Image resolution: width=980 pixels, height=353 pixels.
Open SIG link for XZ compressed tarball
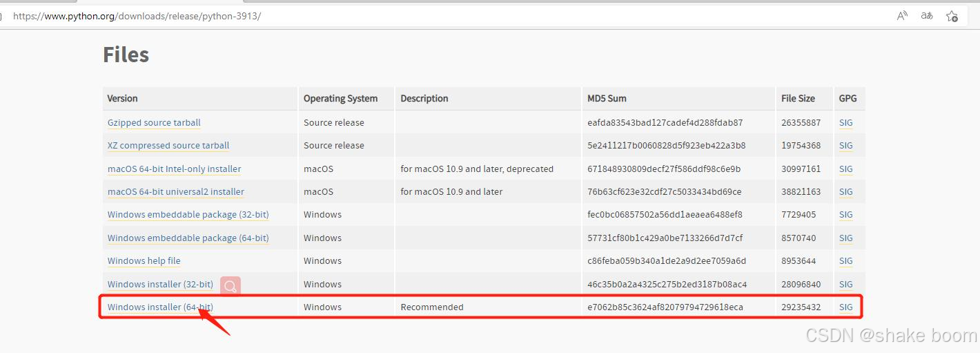click(846, 146)
